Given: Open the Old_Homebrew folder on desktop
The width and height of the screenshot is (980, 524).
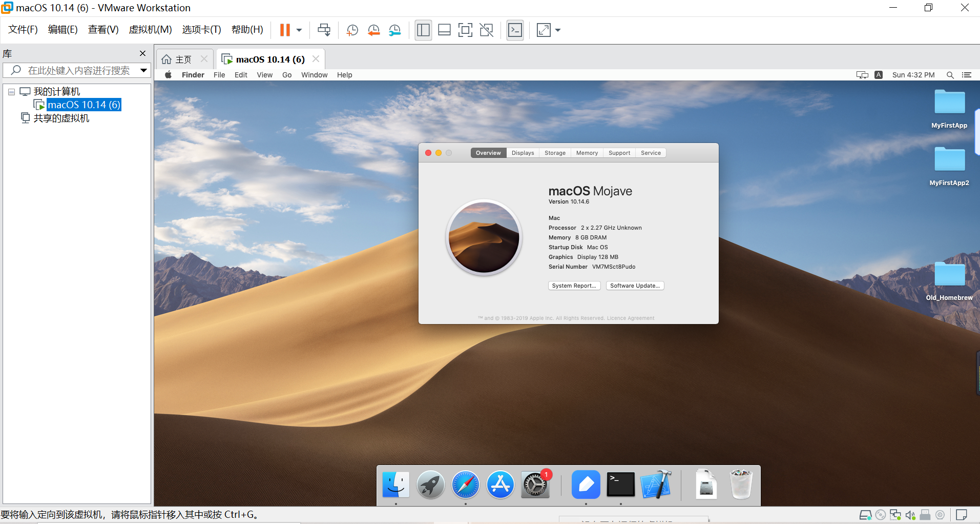Looking at the screenshot, I should (x=949, y=281).
